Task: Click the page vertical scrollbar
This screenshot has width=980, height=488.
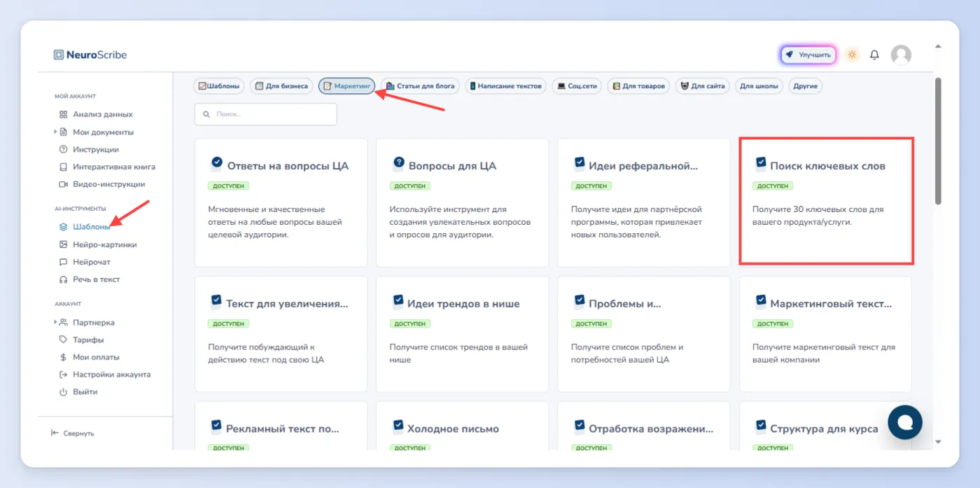Action: click(x=938, y=140)
